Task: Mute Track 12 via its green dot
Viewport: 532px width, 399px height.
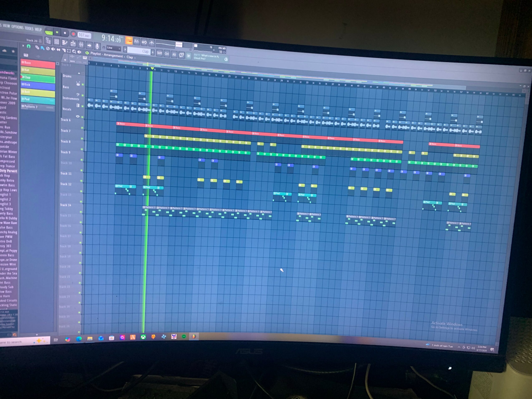Action: 81,191
